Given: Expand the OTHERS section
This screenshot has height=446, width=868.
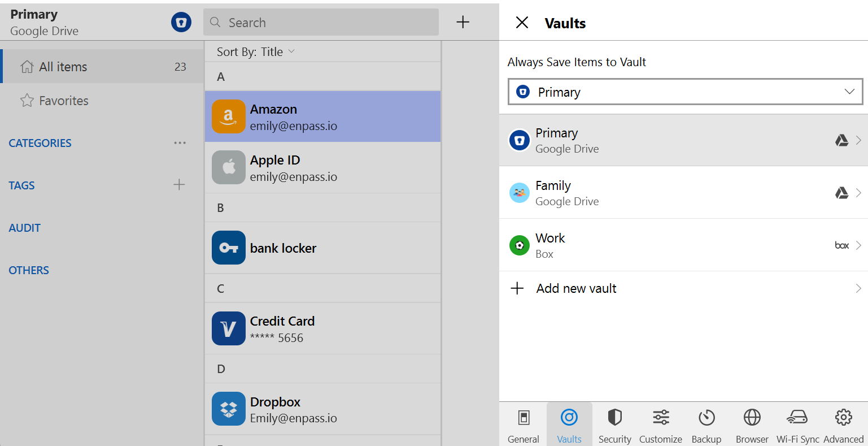Looking at the screenshot, I should coord(29,270).
